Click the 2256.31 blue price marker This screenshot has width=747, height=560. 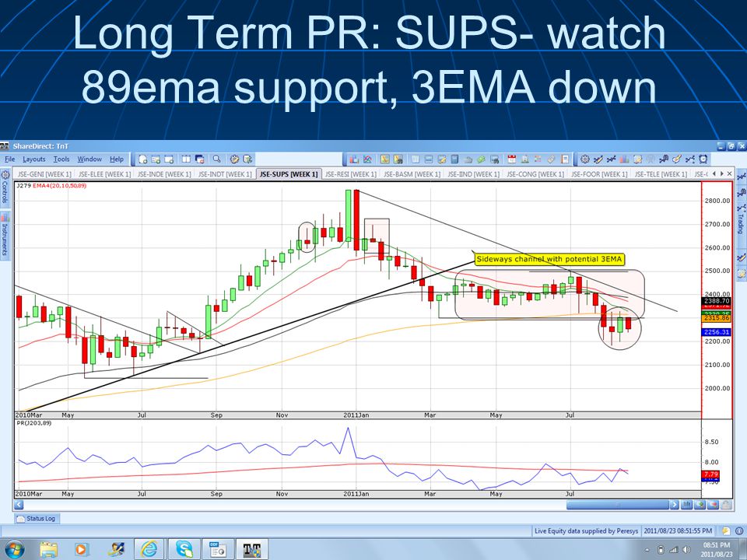pyautogui.click(x=716, y=332)
